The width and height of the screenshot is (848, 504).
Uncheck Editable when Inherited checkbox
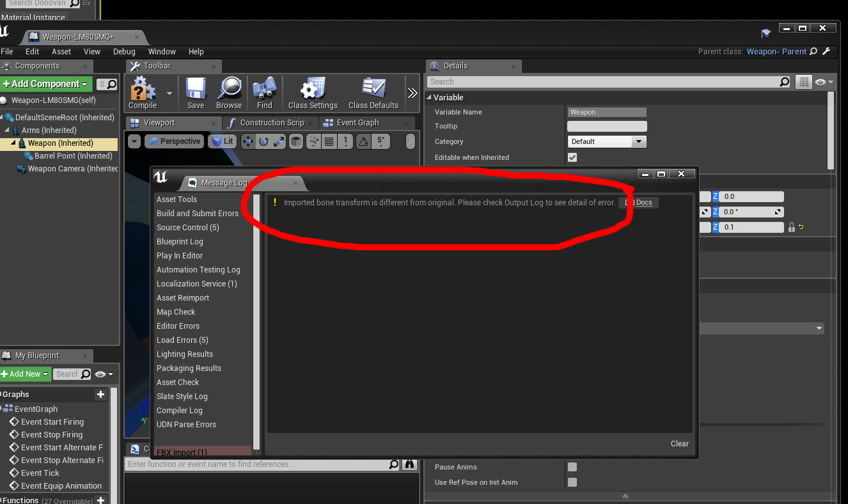(x=572, y=157)
